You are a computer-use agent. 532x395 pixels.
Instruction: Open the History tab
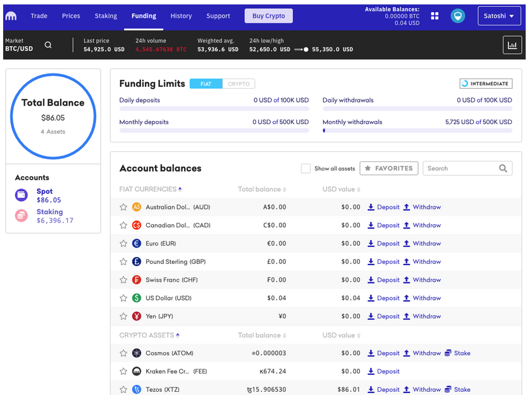(x=181, y=16)
